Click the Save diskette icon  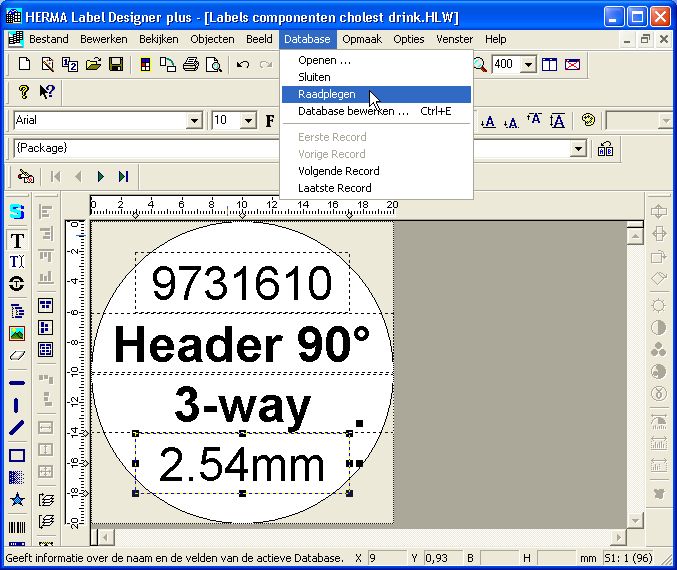click(x=116, y=65)
